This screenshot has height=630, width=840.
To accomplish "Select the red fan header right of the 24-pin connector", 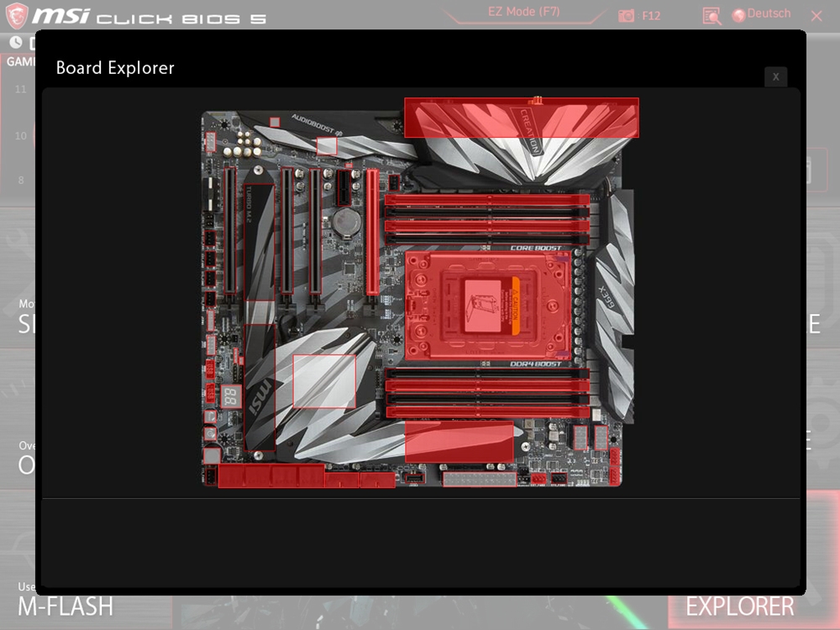I will [538, 479].
